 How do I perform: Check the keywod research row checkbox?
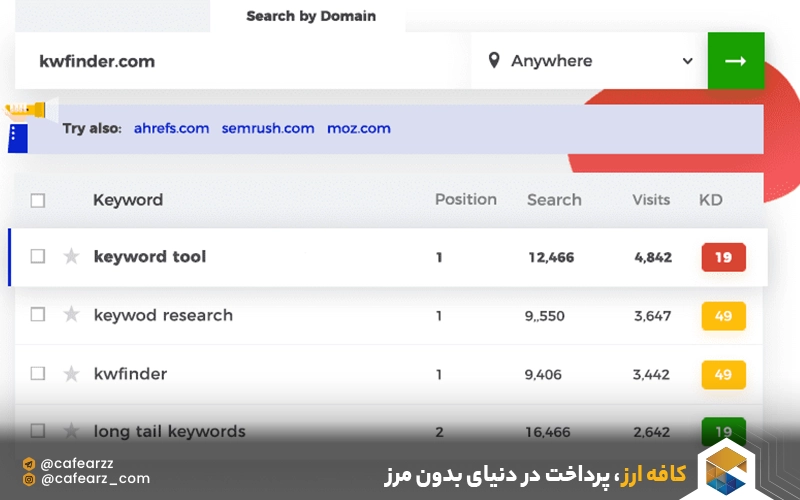pos(38,315)
